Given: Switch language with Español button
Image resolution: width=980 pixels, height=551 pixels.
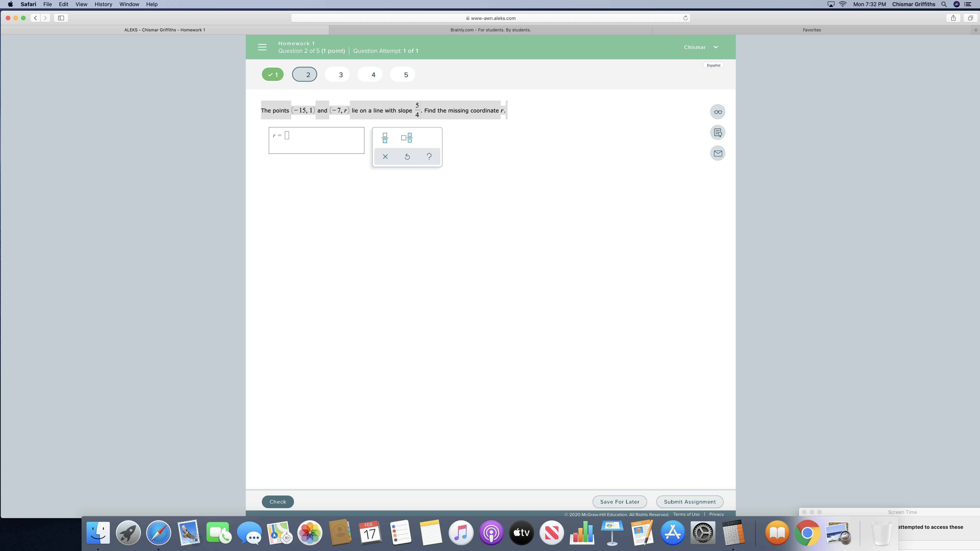Looking at the screenshot, I should coord(713,65).
